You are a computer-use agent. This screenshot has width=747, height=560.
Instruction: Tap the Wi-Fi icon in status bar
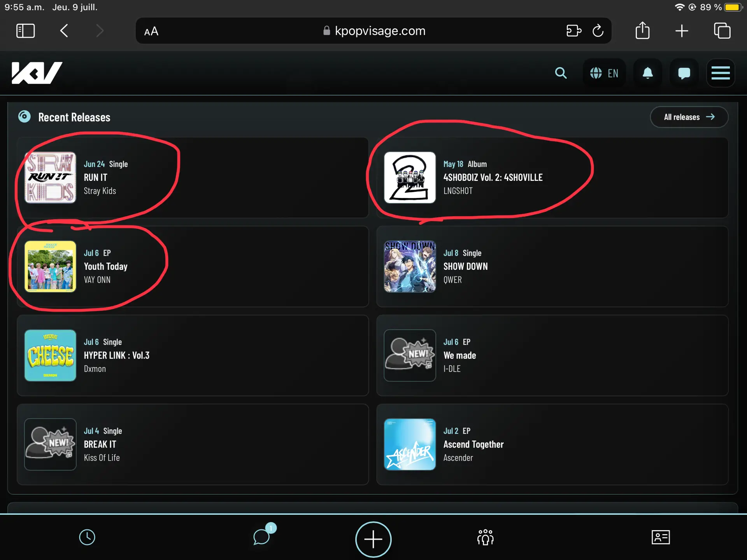coord(679,7)
